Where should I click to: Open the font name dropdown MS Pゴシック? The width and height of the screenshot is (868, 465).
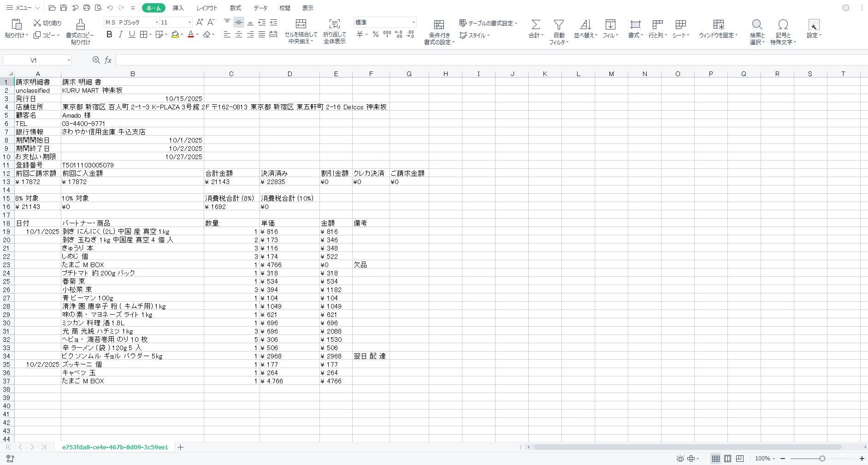point(157,22)
